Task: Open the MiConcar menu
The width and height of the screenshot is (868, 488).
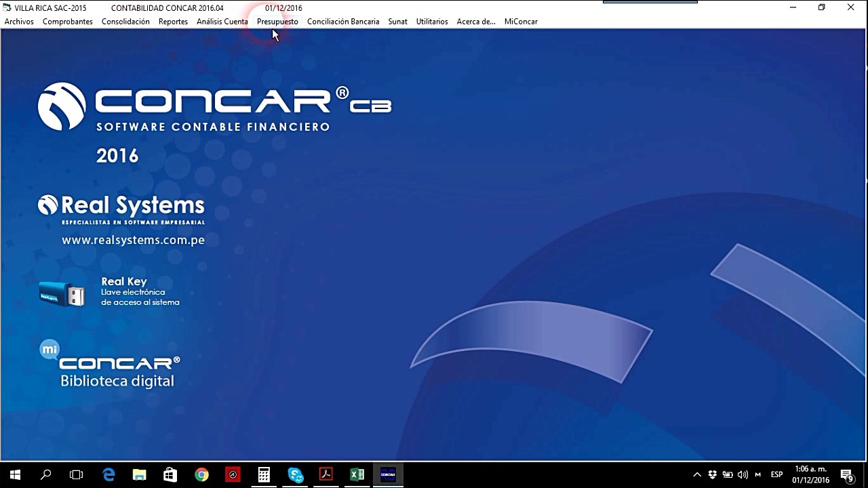Action: 521,22
